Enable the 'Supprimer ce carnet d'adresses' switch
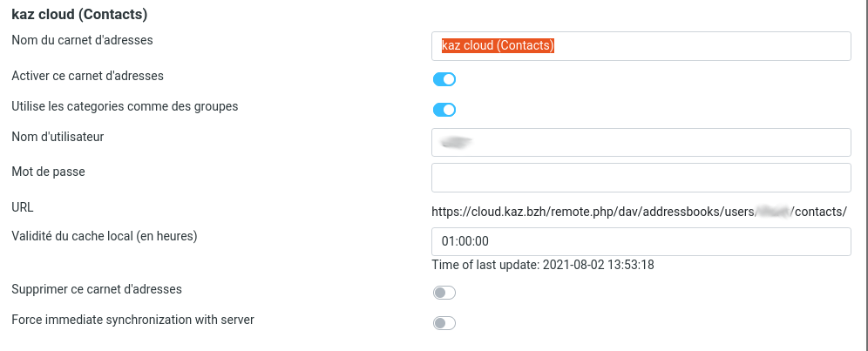The height and width of the screenshot is (351, 868). point(444,293)
